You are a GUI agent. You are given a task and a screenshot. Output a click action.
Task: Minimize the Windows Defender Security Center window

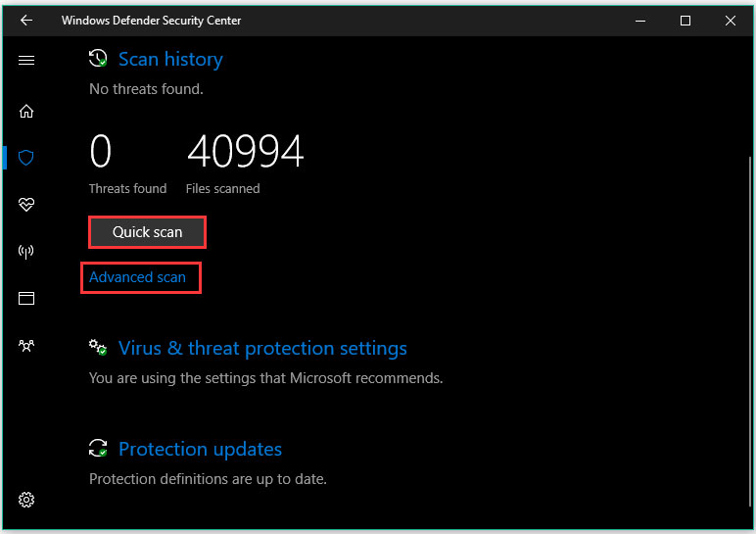[641, 21]
